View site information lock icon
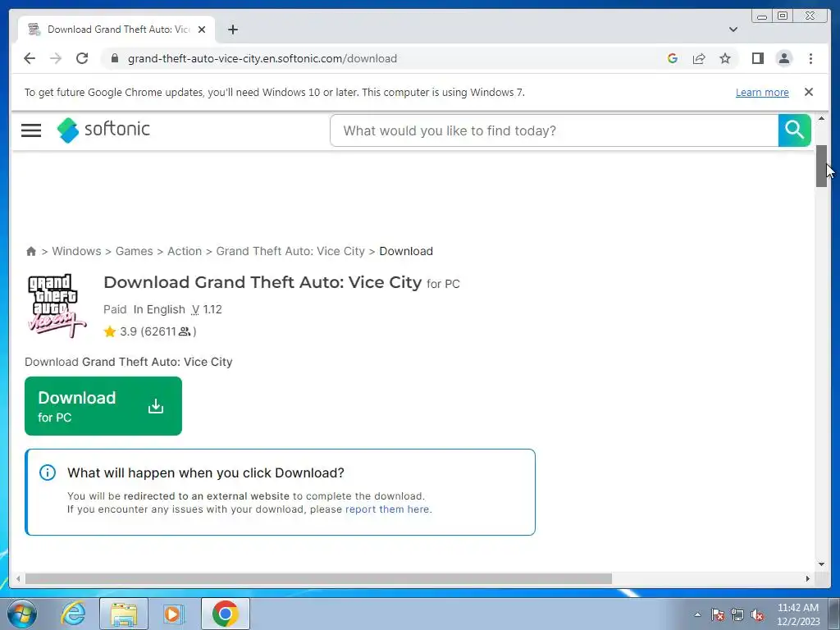 114,58
